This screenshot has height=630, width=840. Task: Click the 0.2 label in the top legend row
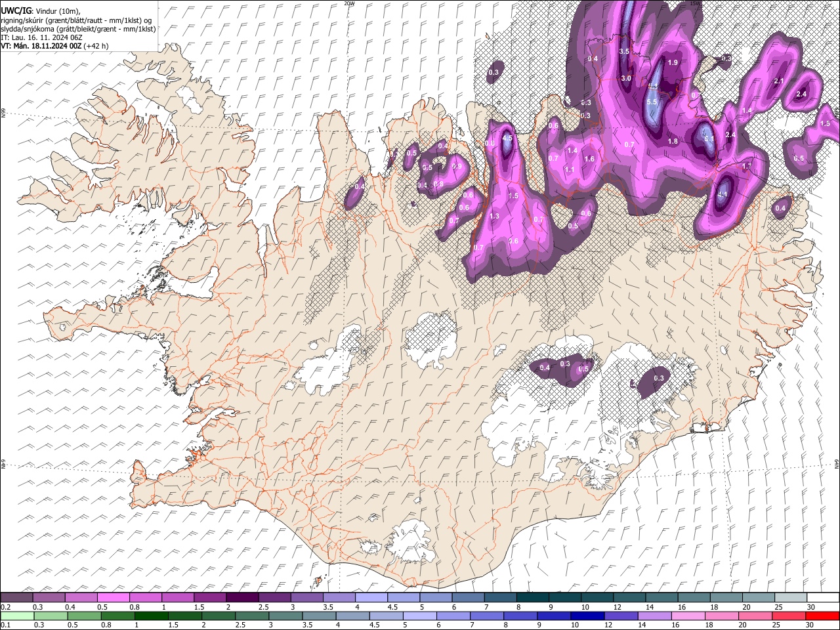click(x=5, y=607)
